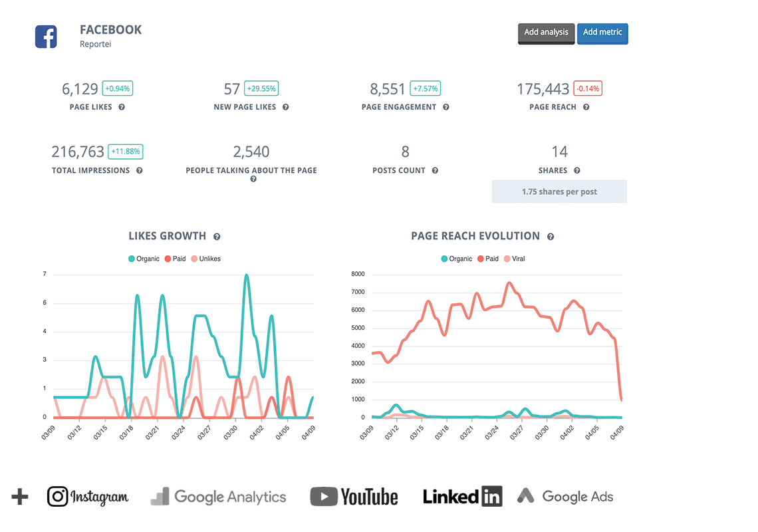The width and height of the screenshot is (758, 532).
Task: Click the Add metric button
Action: [x=602, y=33]
